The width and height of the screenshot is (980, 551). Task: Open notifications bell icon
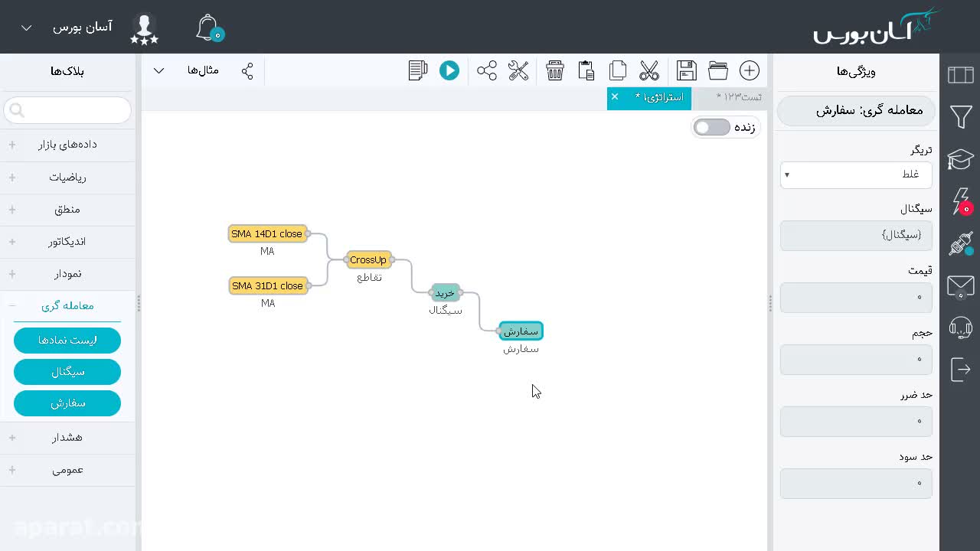[x=208, y=28]
